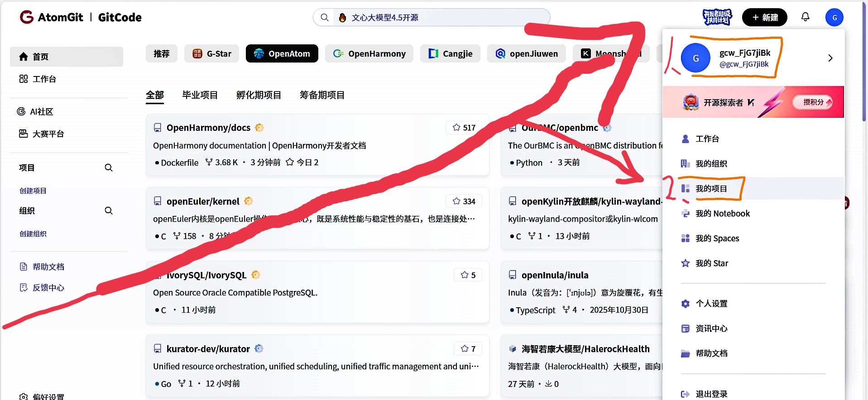Screen dimensions: 868x400
Task: Click the repo icon of OpenHarmony/docs
Action: [158, 128]
